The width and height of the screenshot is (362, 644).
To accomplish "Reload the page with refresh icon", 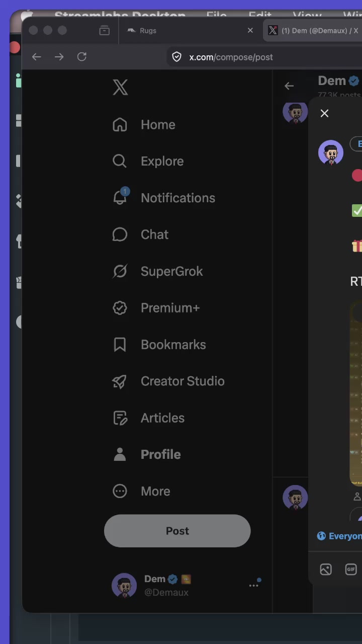I will click(x=82, y=57).
